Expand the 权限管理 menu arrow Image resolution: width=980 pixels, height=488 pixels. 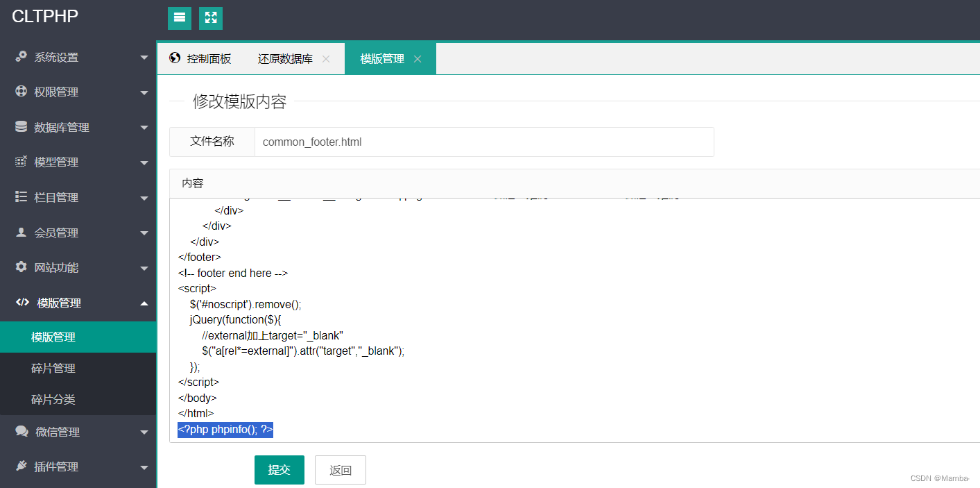coord(144,92)
